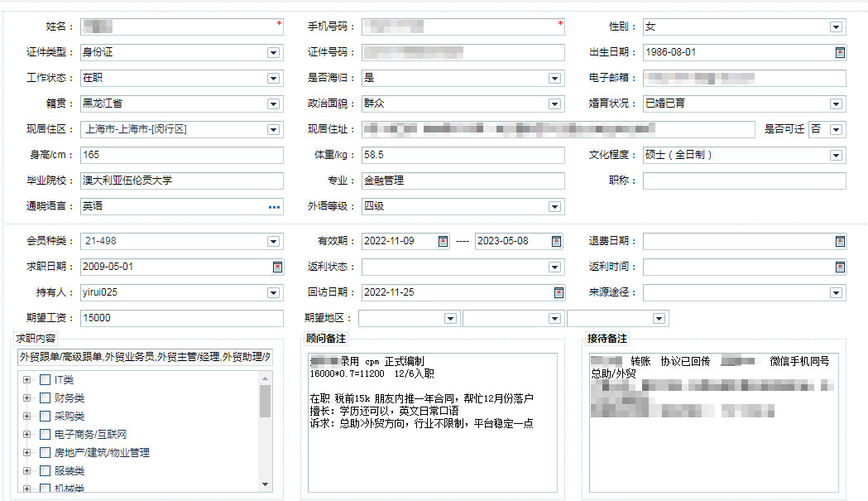
Task: Tick the IT类 checkbox
Action: 46,379
